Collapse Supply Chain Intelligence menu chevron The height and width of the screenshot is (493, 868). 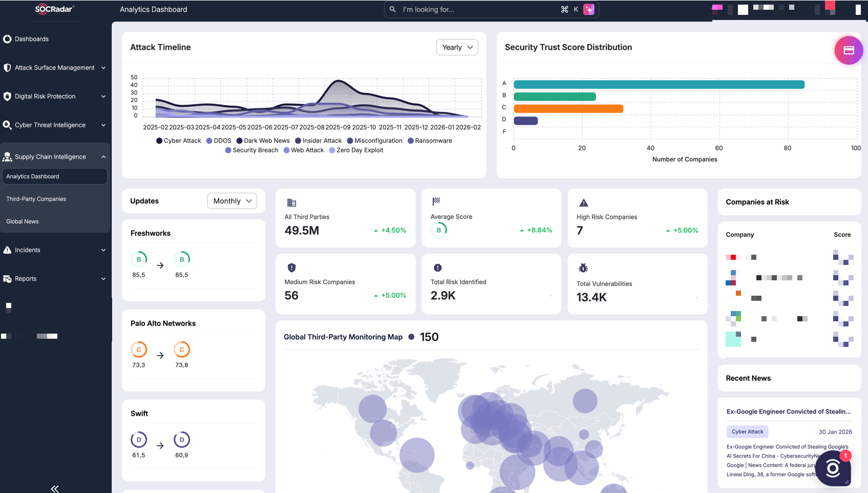click(103, 157)
